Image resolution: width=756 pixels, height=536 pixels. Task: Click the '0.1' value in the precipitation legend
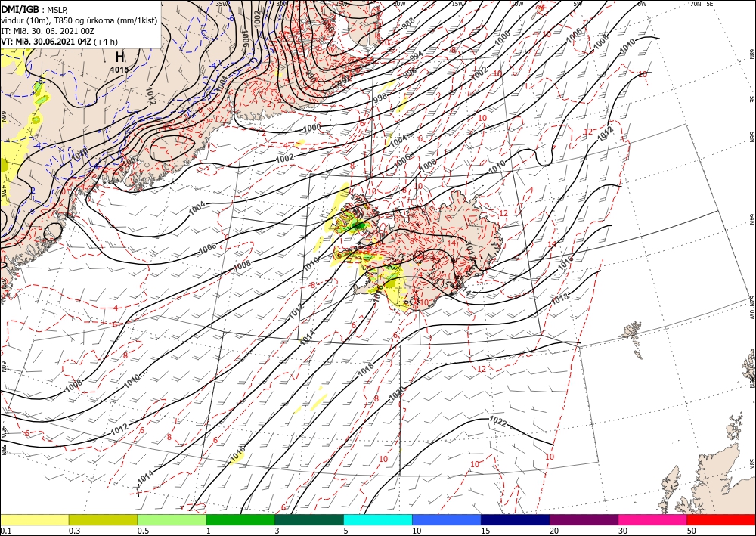[x=5, y=531]
